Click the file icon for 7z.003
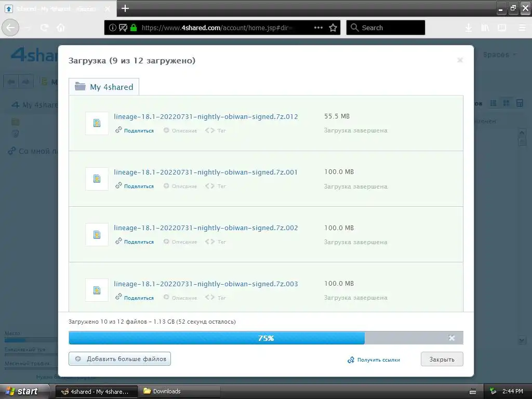The width and height of the screenshot is (532, 399). (97, 290)
